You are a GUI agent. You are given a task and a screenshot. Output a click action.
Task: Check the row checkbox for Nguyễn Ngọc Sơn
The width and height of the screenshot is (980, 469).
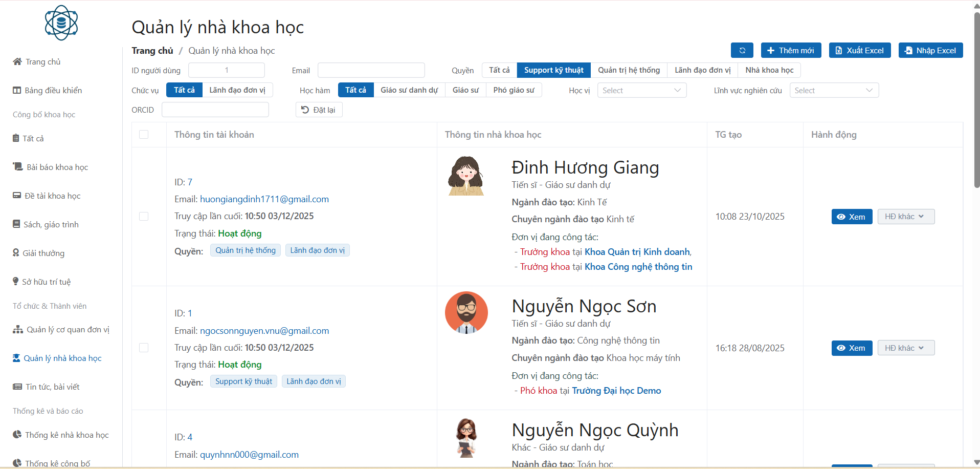[144, 348]
